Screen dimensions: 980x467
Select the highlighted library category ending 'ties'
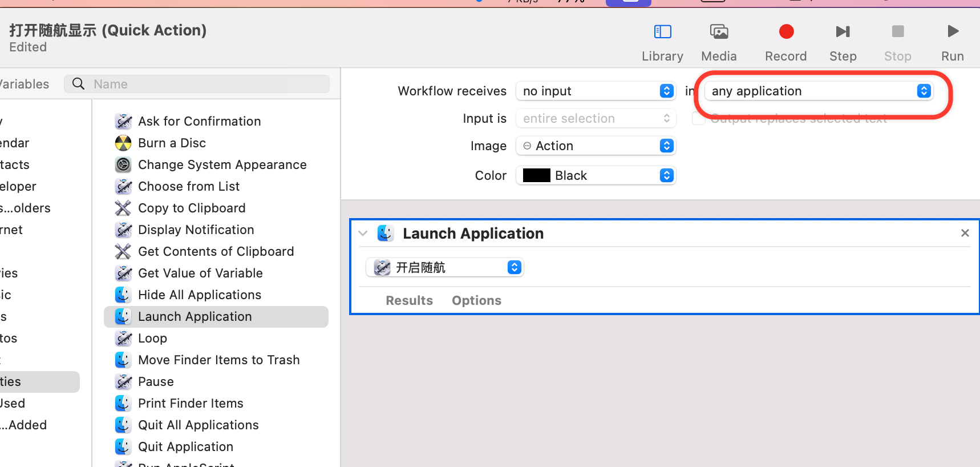(x=39, y=381)
